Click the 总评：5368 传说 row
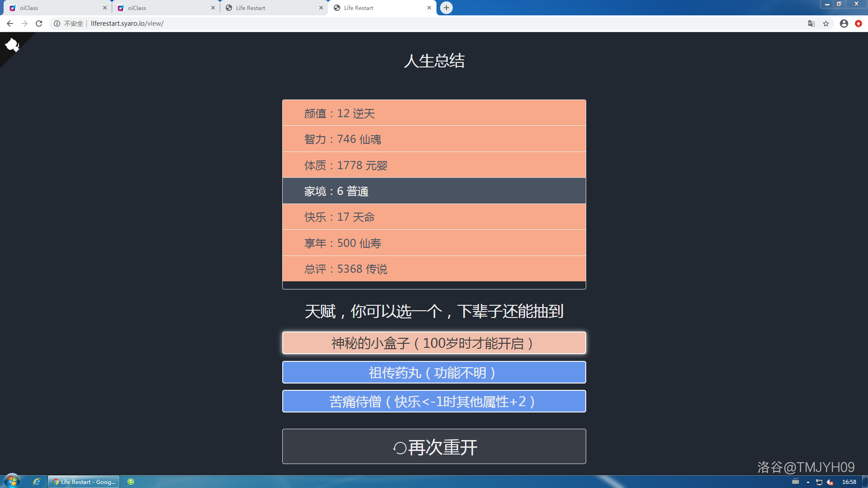868x488 pixels. click(434, 269)
